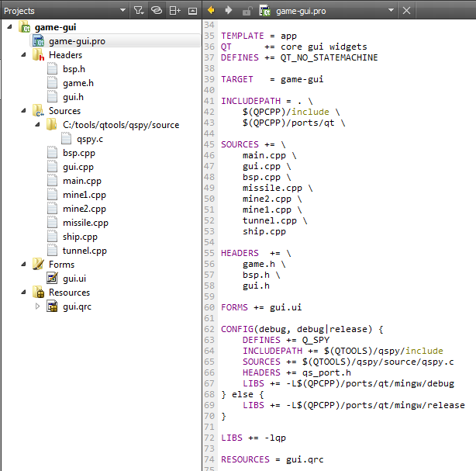476x471 pixels.
Task: Collapse the Headers folder
Action: (x=23, y=55)
